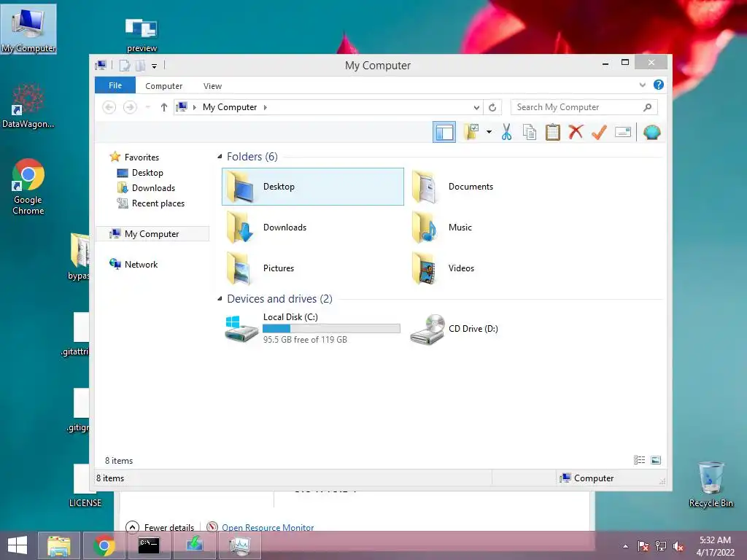Open Task Manager from taskbar
This screenshot has height=560, width=747.
tap(239, 545)
